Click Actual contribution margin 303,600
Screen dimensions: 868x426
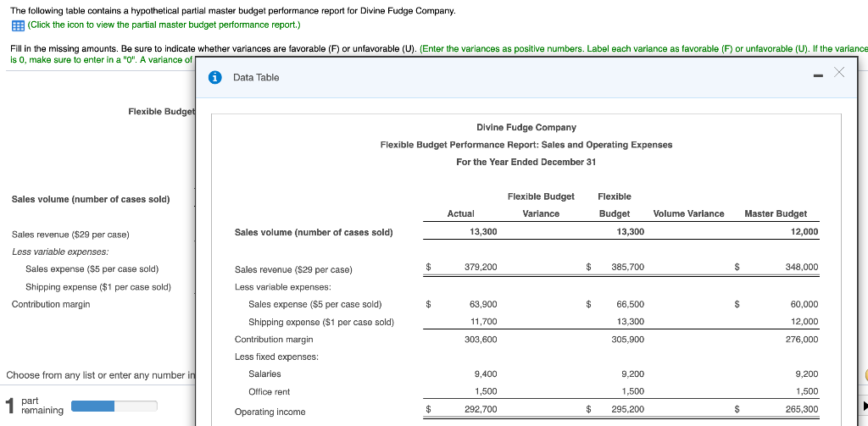tap(481, 340)
